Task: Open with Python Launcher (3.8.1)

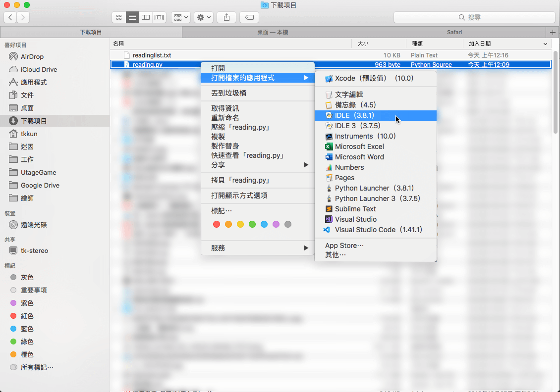Action: click(x=375, y=189)
